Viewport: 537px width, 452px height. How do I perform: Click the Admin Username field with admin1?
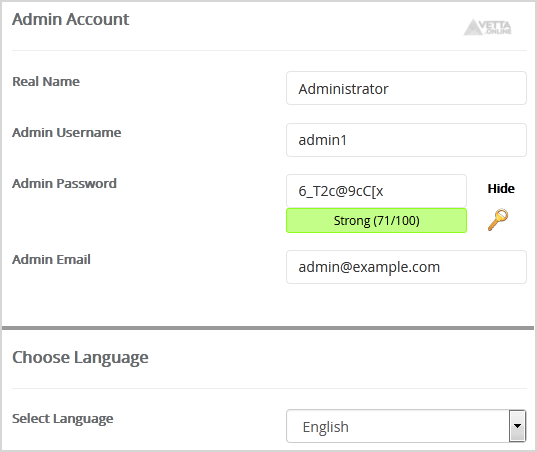[406, 140]
